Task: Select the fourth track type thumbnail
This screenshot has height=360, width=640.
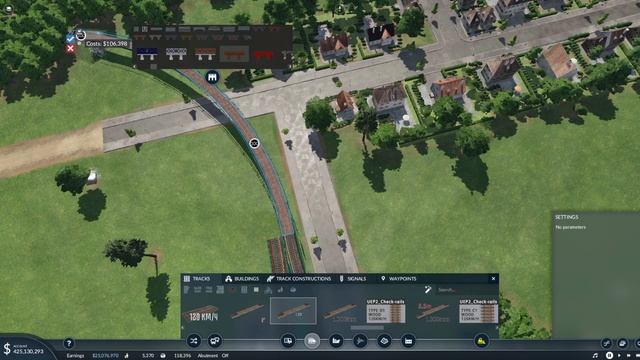Action: pyautogui.click(x=340, y=312)
